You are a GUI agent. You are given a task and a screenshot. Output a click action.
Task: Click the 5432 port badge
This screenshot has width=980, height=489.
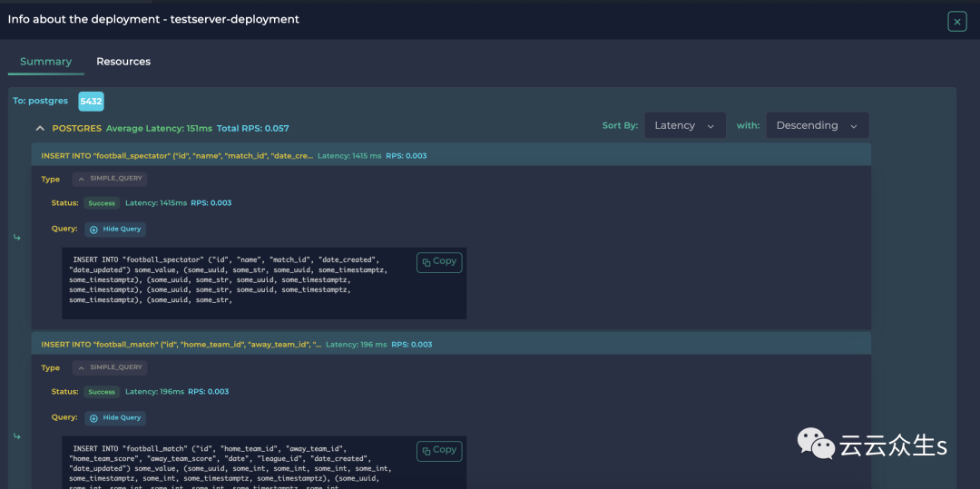91,102
